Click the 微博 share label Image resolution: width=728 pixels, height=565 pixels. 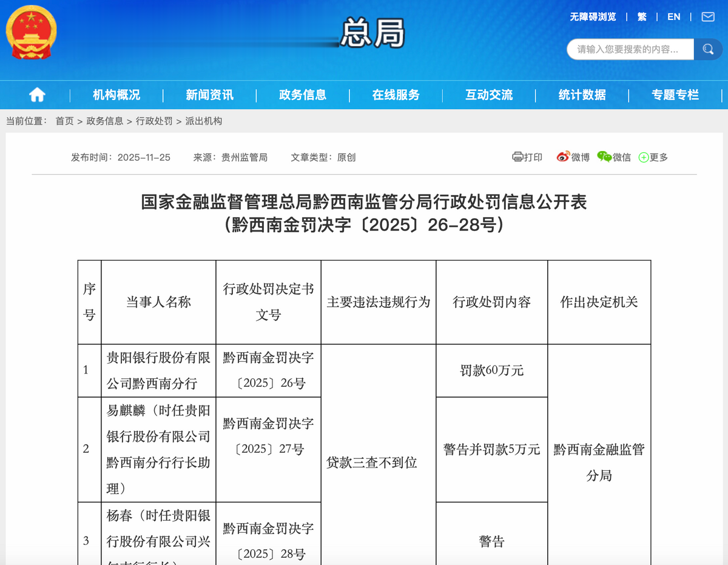tap(581, 157)
